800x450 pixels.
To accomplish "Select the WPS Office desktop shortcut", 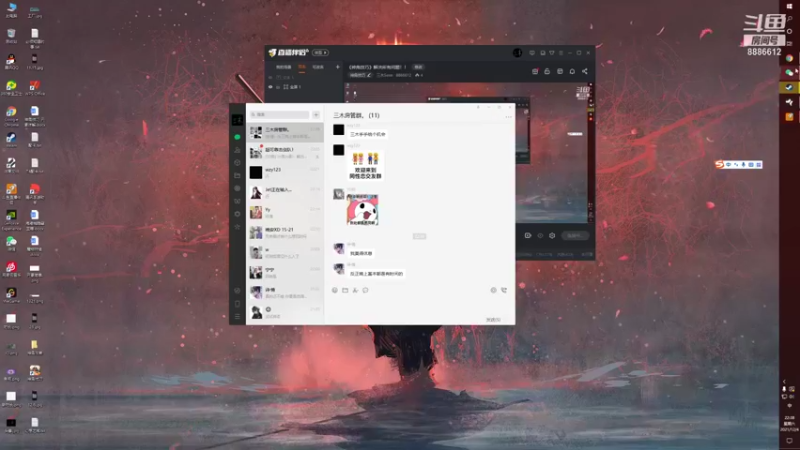I will click(35, 88).
